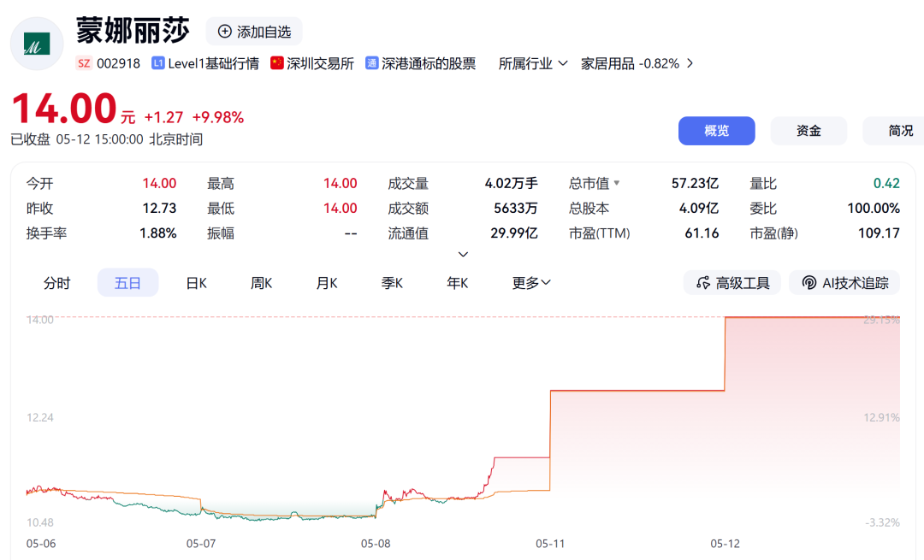Viewport: 924px width, 560px height.
Task: Click the 通 badge icon
Action: coord(372,63)
